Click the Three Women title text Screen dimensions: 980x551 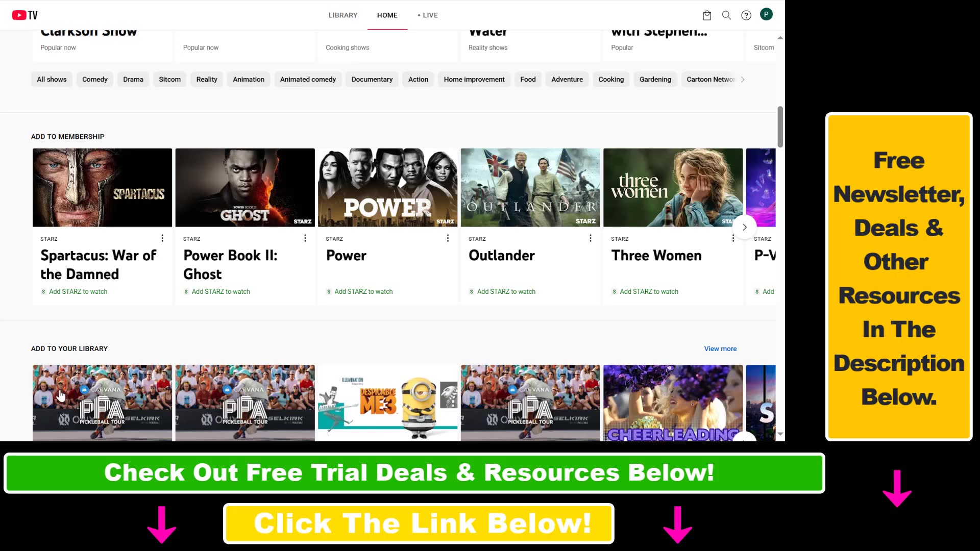(x=656, y=255)
